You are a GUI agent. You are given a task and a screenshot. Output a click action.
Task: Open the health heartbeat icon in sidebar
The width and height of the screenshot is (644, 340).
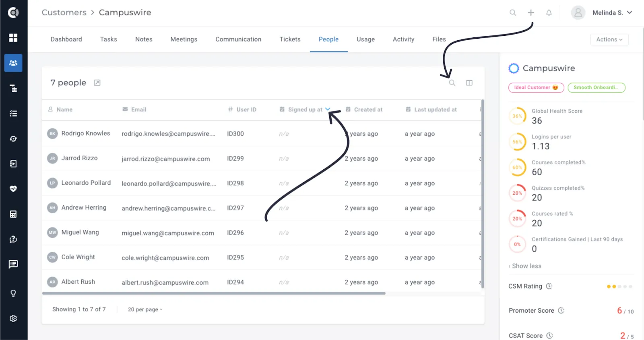click(13, 189)
